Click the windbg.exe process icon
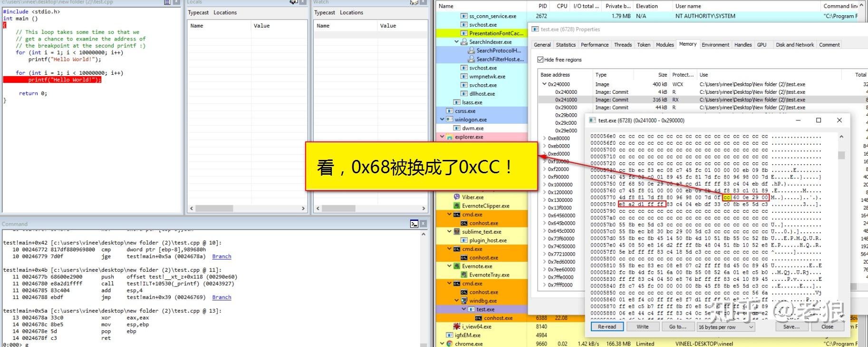This screenshot has height=347, width=868. [464, 301]
